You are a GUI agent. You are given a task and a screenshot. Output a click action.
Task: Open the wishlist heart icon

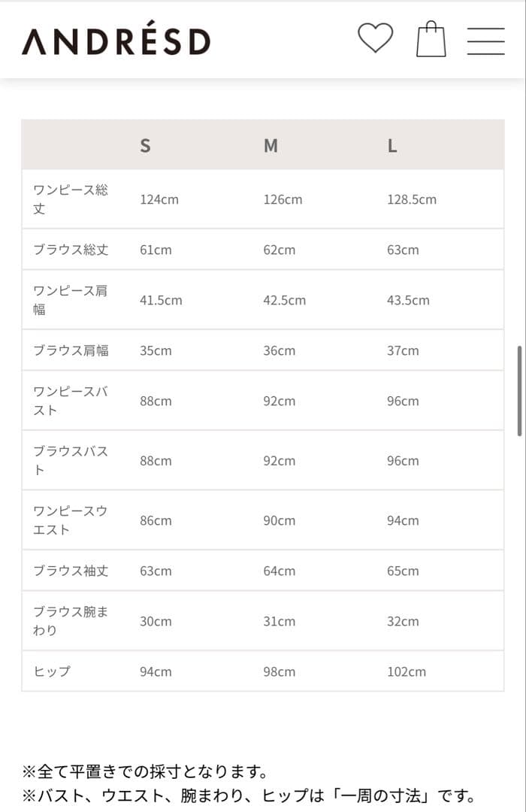click(375, 38)
